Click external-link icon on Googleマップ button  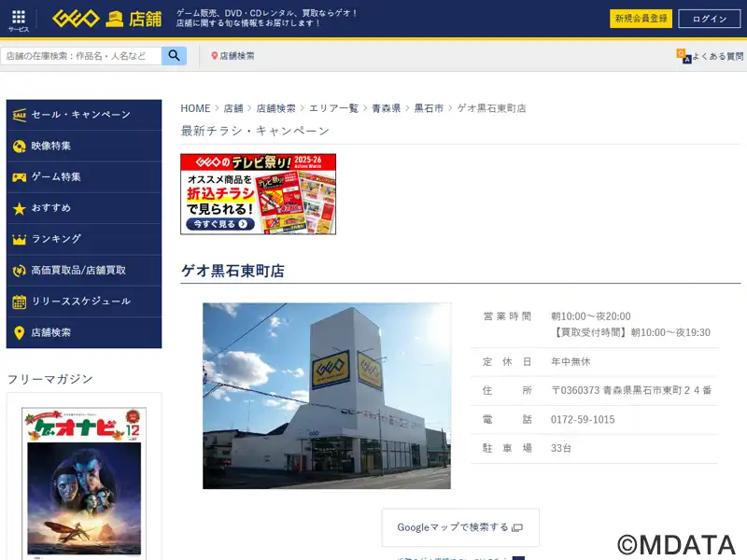pos(517,527)
